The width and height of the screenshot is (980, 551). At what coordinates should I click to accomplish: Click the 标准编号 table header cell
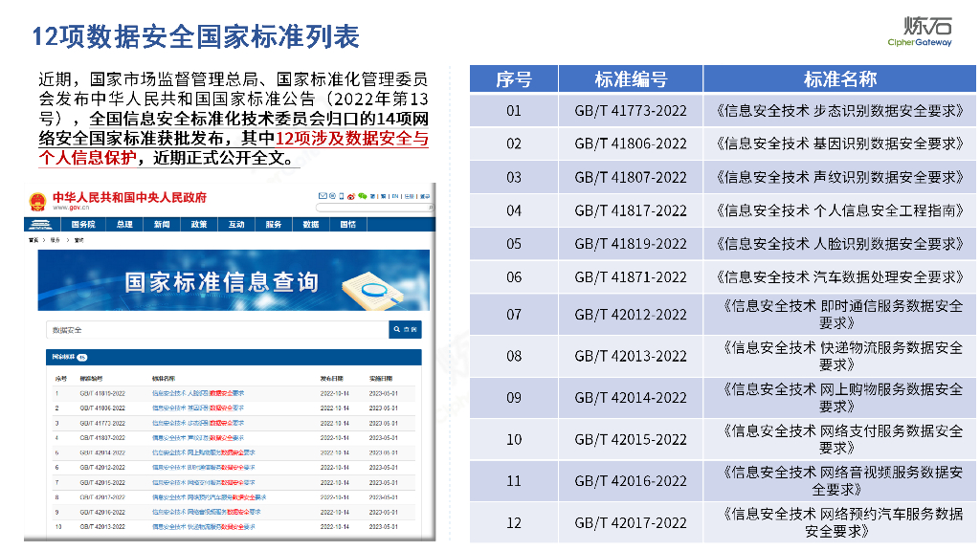[x=630, y=79]
